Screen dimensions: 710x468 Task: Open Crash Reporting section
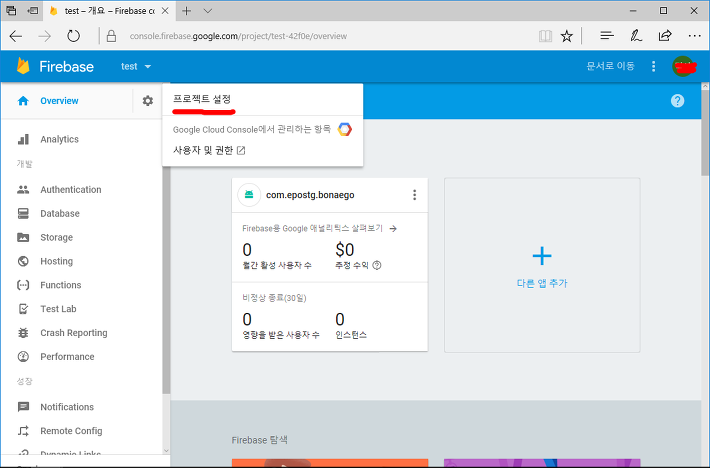pyautogui.click(x=74, y=333)
